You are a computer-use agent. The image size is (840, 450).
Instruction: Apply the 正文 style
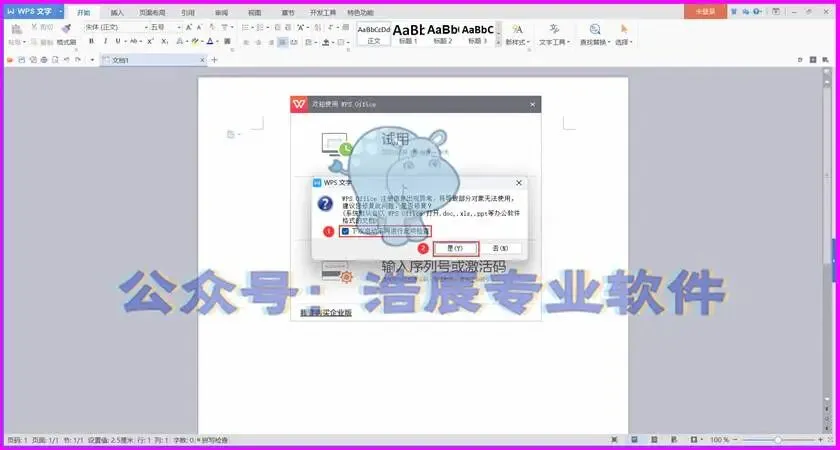click(374, 34)
